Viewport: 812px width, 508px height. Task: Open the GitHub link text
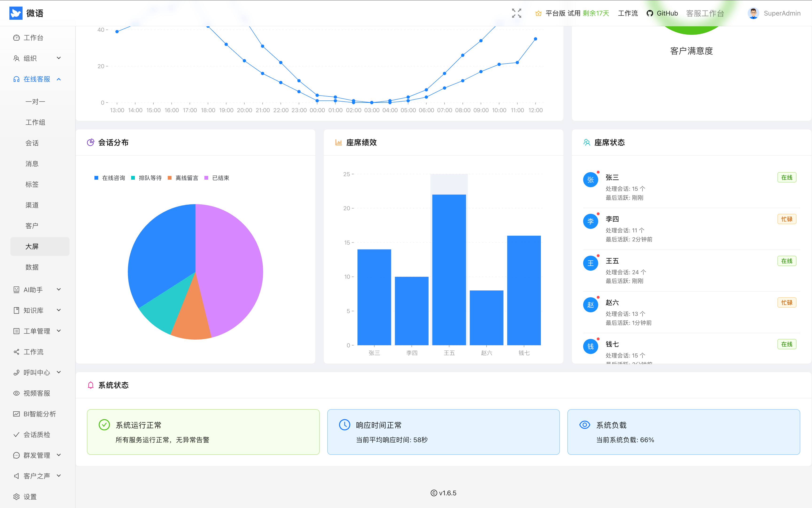coord(667,13)
